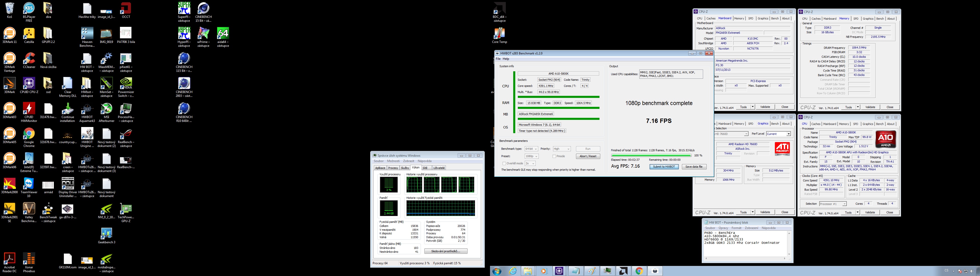Click the AMD taskbar icon
The width and height of the screenshot is (980, 276).
tap(623, 271)
